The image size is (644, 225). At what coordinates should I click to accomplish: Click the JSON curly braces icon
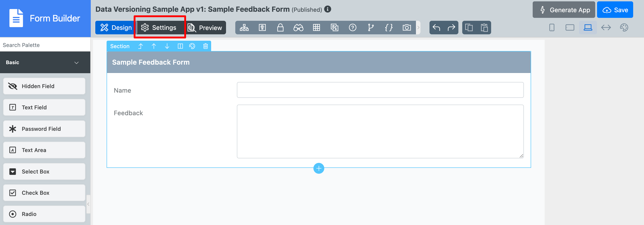click(x=388, y=28)
